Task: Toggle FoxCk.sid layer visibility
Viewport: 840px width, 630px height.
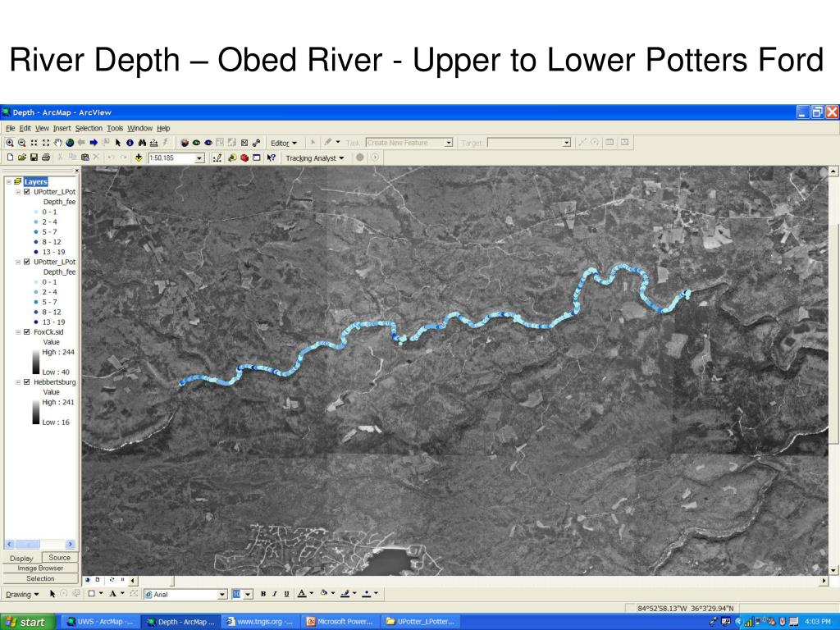Action: 27,332
